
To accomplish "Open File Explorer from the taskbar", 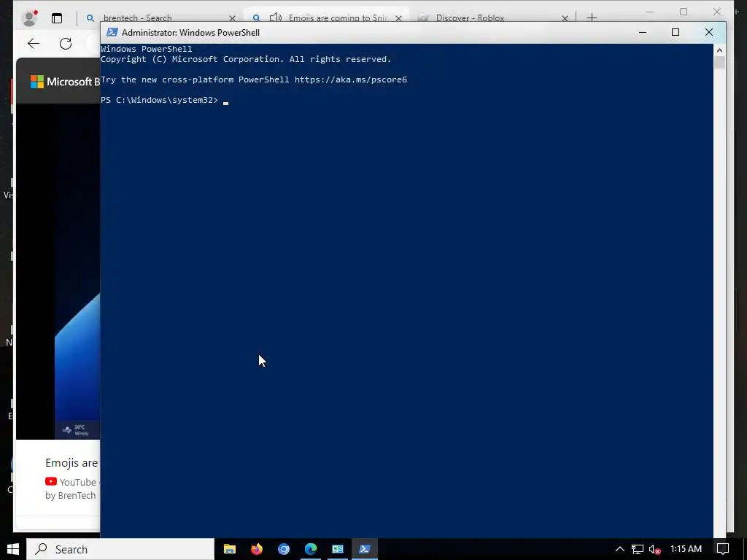I will click(x=230, y=549).
